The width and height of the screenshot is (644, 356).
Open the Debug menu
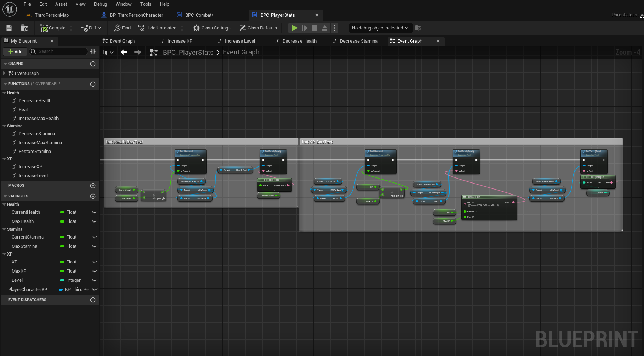click(x=100, y=4)
